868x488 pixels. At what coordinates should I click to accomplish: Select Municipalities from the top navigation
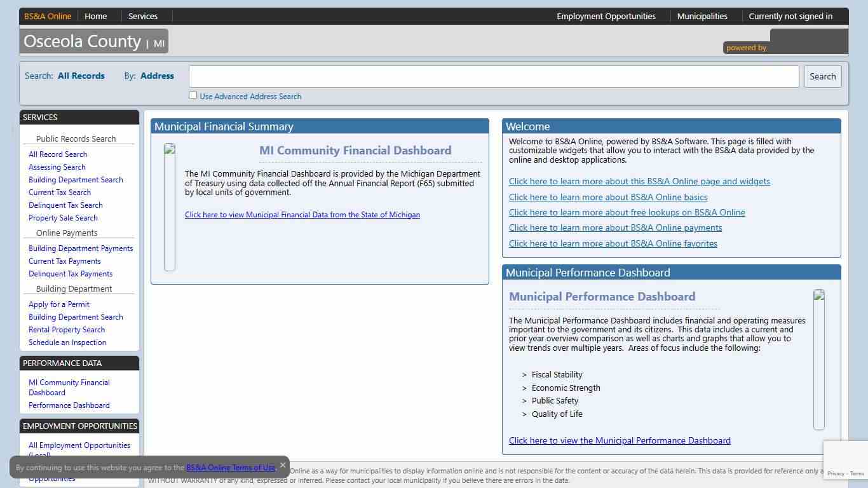click(702, 16)
